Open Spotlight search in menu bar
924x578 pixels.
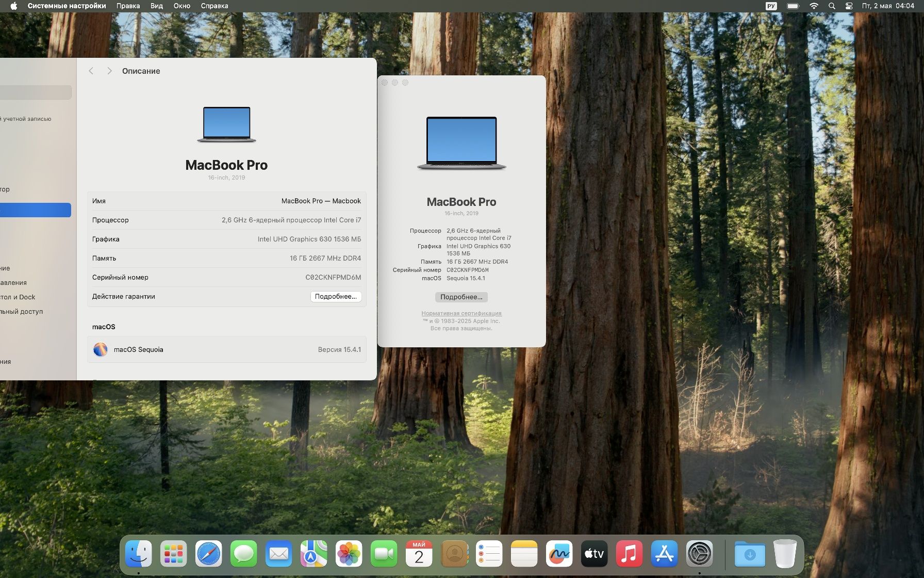click(832, 6)
